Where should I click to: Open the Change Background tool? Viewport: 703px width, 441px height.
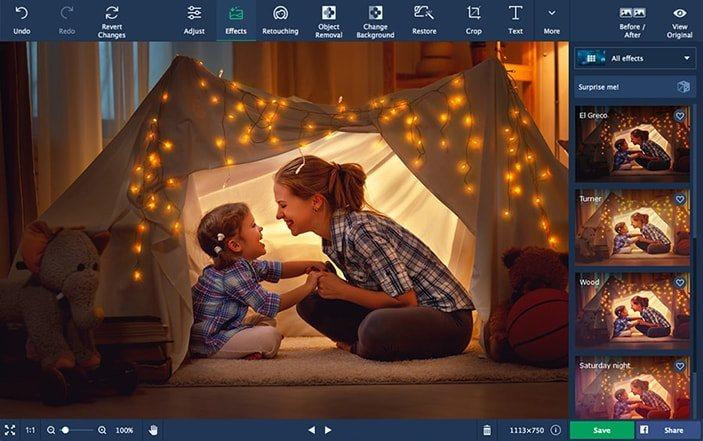coord(375,19)
